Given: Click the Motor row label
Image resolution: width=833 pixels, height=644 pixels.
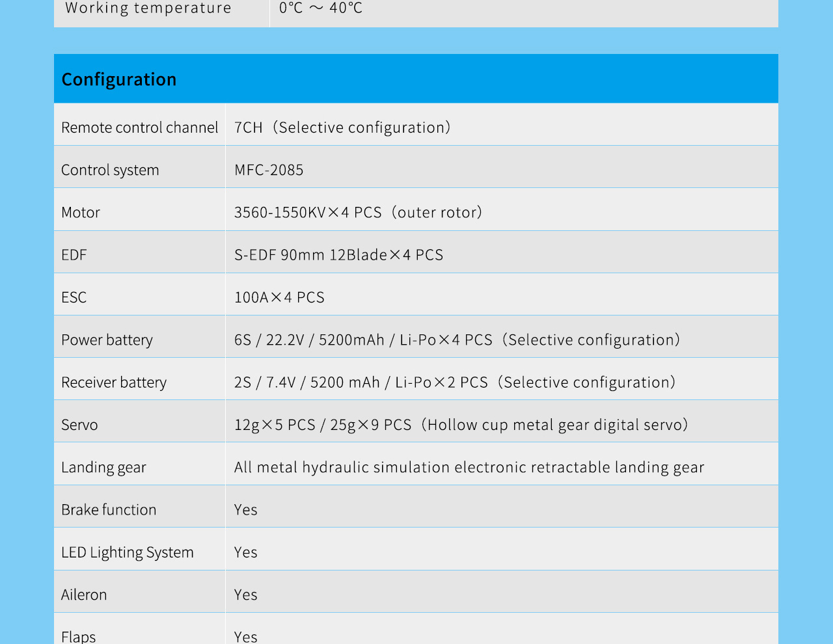Looking at the screenshot, I should pos(81,213).
